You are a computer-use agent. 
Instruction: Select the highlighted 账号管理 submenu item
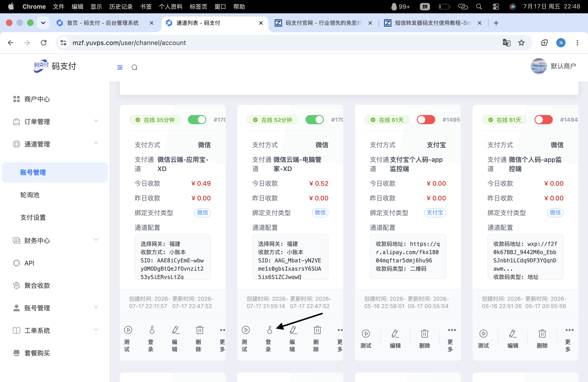[55, 172]
